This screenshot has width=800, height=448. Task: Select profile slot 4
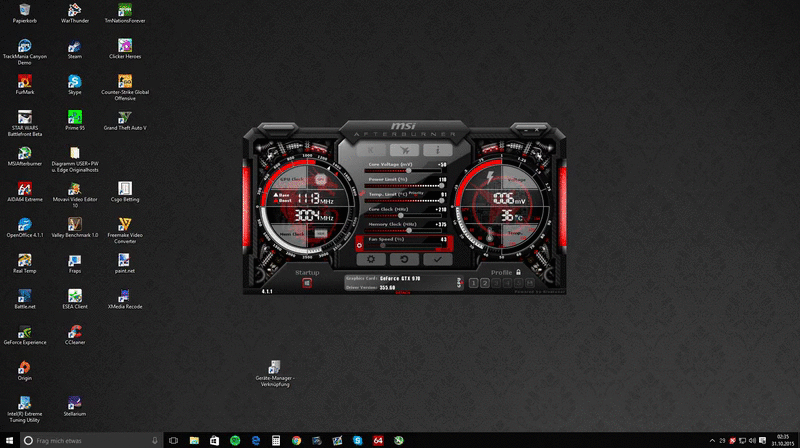tap(507, 283)
